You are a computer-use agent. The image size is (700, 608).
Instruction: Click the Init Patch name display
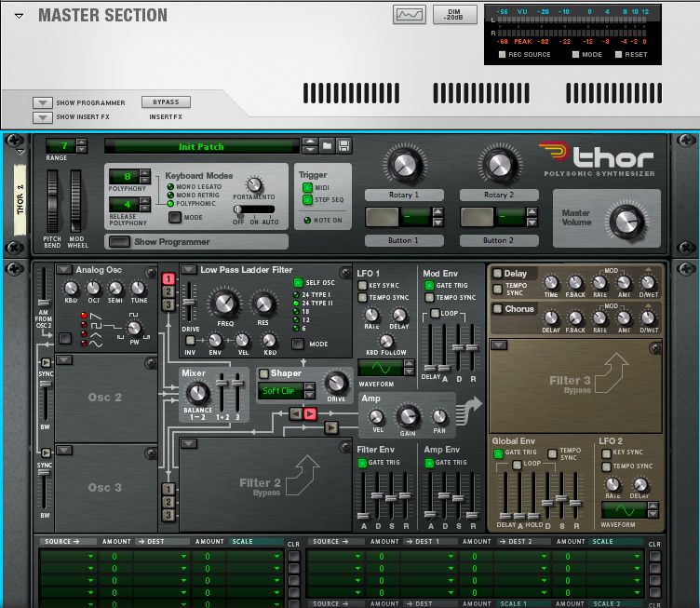(201, 146)
